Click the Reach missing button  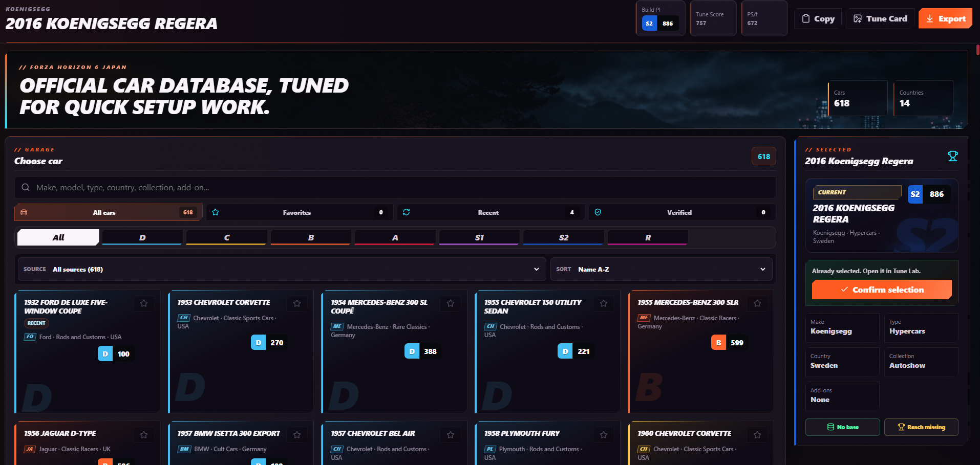pyautogui.click(x=921, y=427)
